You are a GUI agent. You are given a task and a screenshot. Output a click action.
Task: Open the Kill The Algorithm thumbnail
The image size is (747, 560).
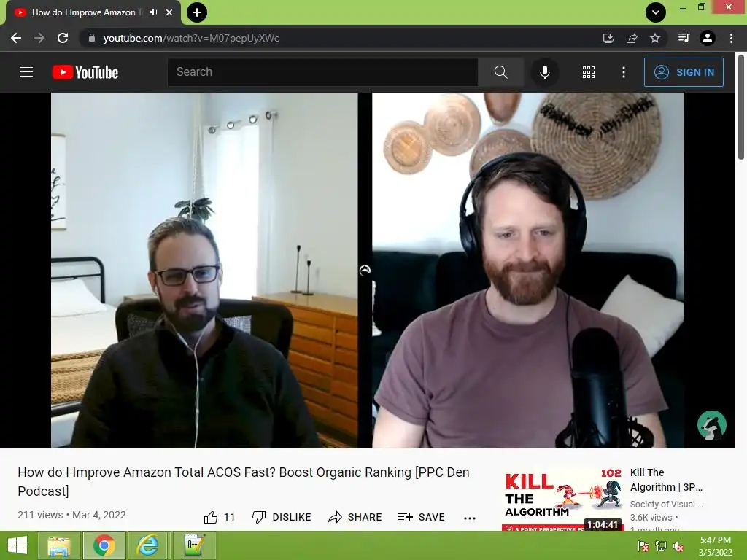pyautogui.click(x=562, y=498)
